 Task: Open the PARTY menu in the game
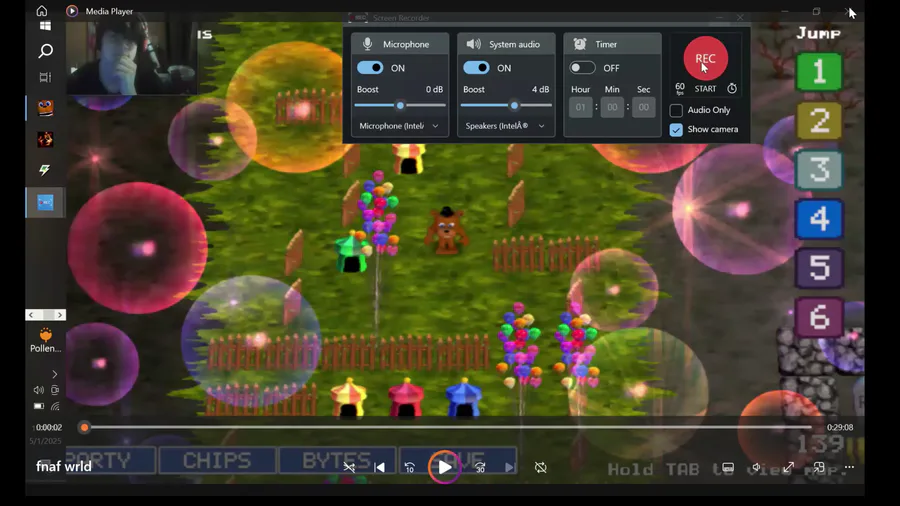tap(110, 460)
